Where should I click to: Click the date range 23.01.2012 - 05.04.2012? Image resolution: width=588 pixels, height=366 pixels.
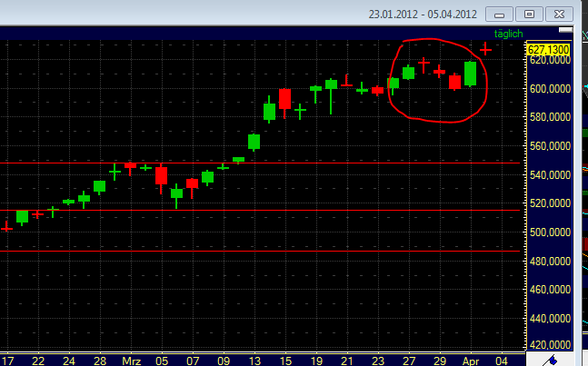tap(423, 15)
